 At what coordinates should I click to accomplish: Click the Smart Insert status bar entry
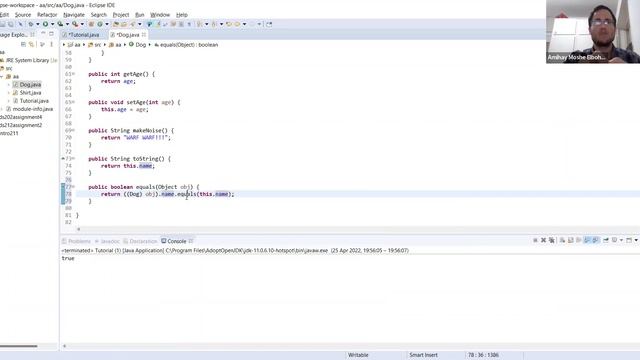pos(423,355)
